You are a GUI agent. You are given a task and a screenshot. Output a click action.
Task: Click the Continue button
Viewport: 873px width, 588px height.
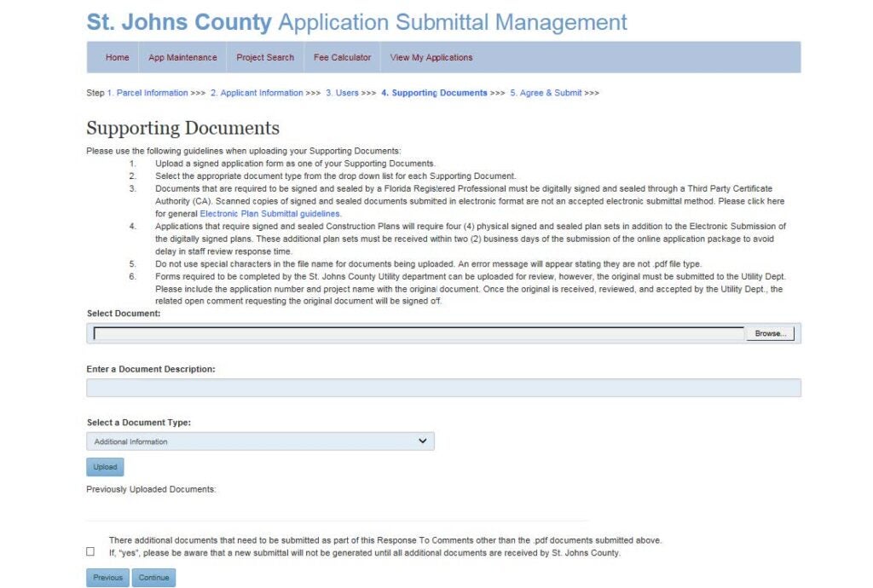[x=153, y=577]
